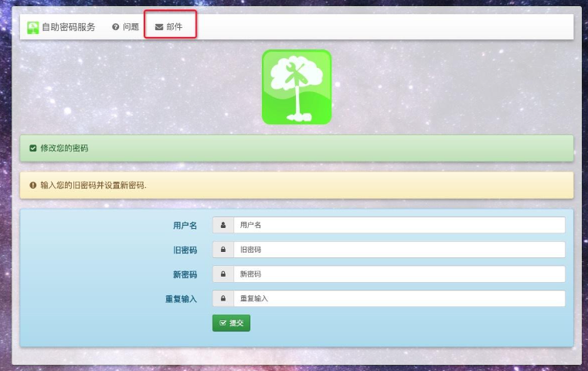Click the question mark icon beside 问题
Viewport: 588px width, 371px height.
click(x=115, y=27)
